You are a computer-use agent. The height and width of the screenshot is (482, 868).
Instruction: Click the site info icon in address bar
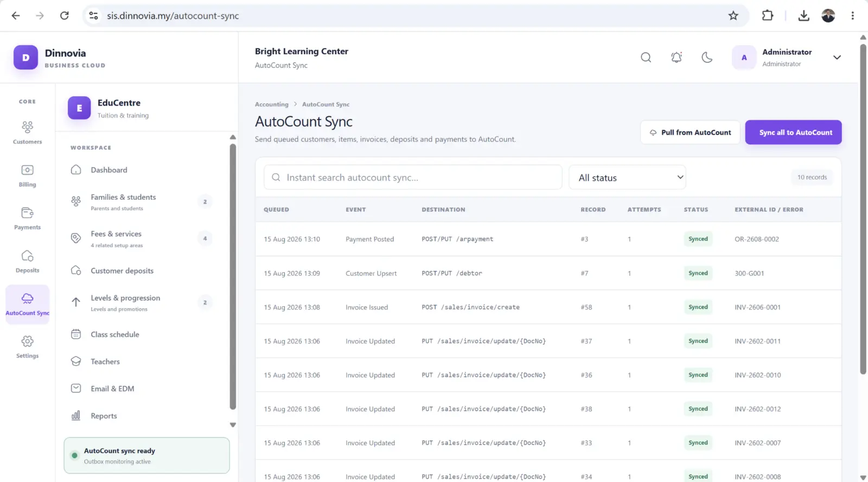(x=94, y=16)
